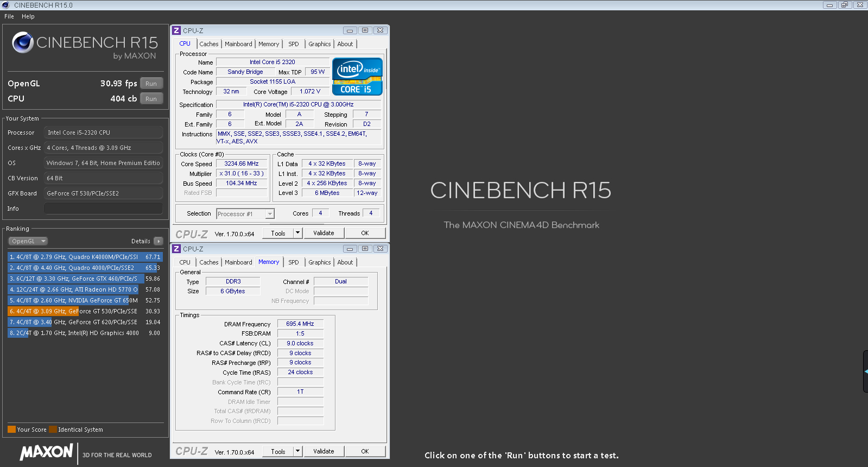The width and height of the screenshot is (868, 467).
Task: Click Validate in lower CPU-Z window
Action: click(324, 451)
